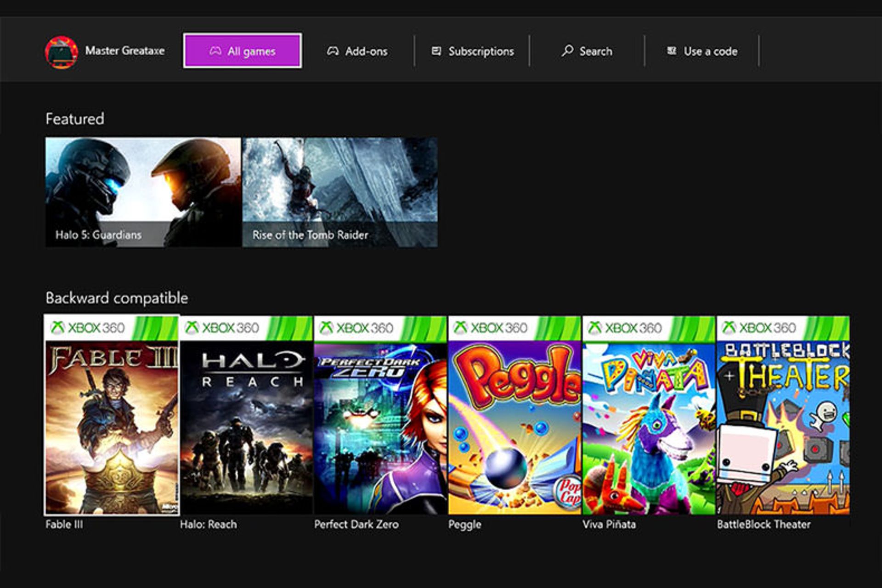Click the Viva Piñata title label
Viewport: 882px width, 588px height.
pos(609,524)
